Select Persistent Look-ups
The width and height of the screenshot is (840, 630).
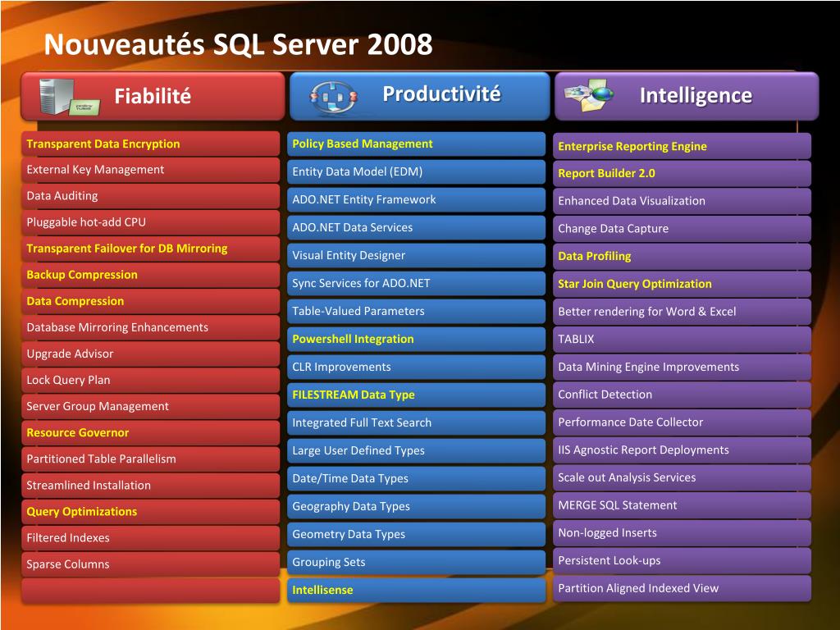(682, 561)
